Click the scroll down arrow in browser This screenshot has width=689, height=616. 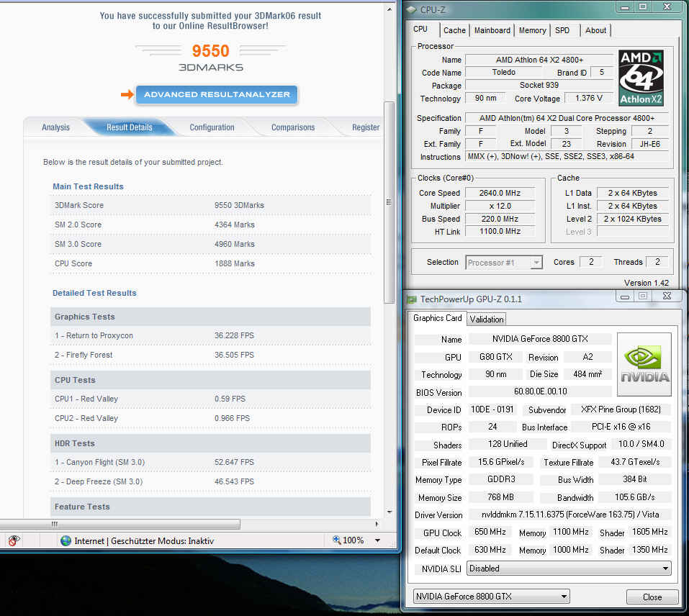389,512
